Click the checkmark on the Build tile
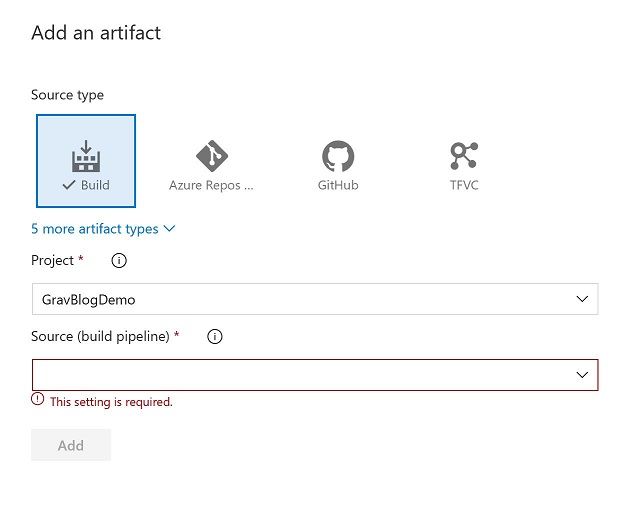The height and width of the screenshot is (513, 631). [x=68, y=186]
